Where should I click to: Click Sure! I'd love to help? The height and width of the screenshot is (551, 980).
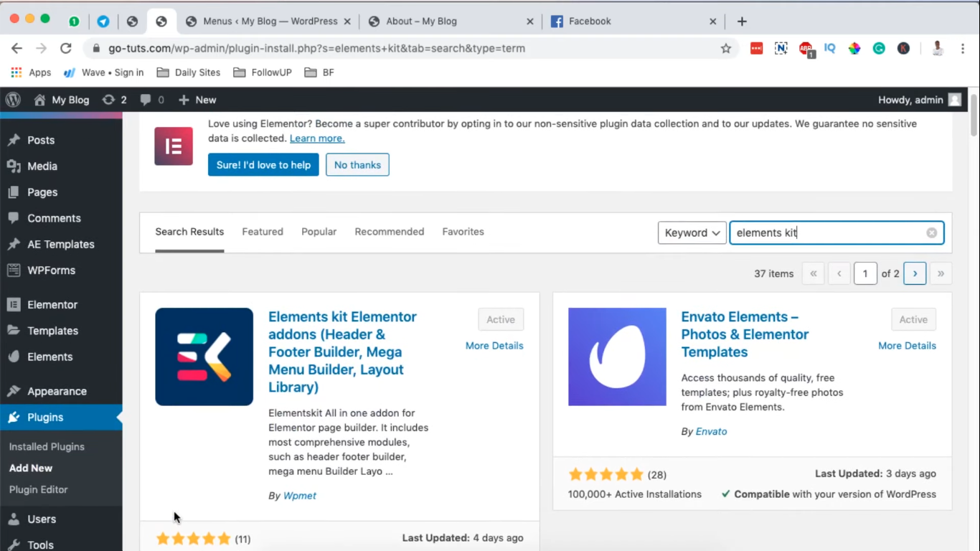pos(263,165)
